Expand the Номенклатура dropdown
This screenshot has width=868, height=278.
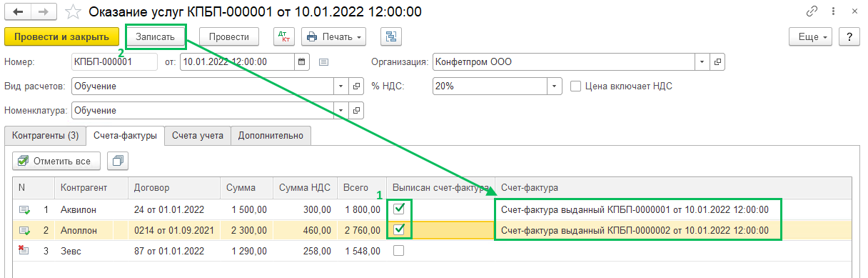tap(342, 110)
